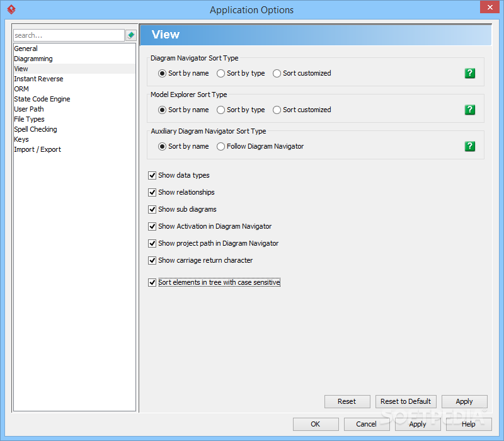504x441 pixels.
Task: Open help for Model Explorer Sort Type
Action: click(469, 110)
